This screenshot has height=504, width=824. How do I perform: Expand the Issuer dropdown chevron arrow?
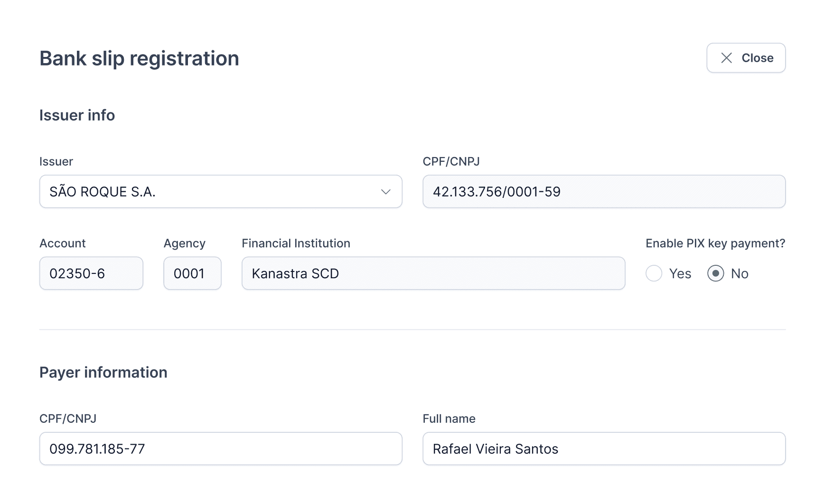pyautogui.click(x=385, y=192)
